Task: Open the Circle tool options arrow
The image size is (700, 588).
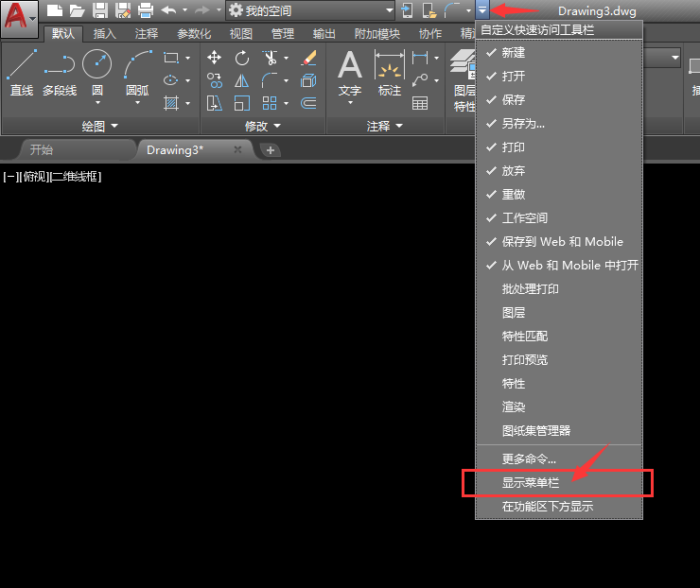Action: (97, 103)
